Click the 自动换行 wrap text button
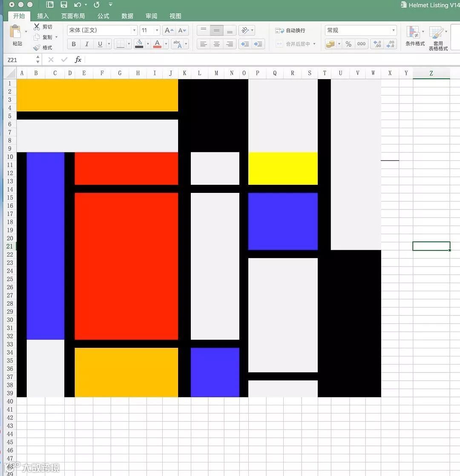Viewport: 460px width, 476px height. 290,30
